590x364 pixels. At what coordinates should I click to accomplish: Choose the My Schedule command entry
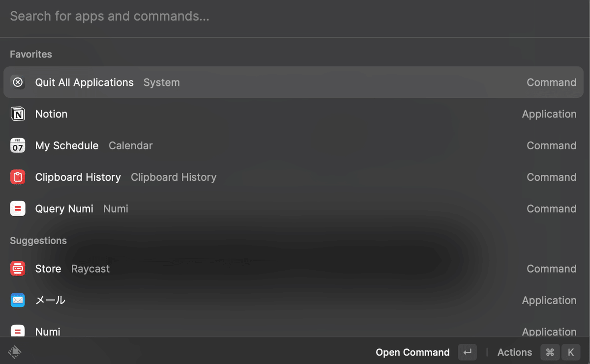(295, 146)
